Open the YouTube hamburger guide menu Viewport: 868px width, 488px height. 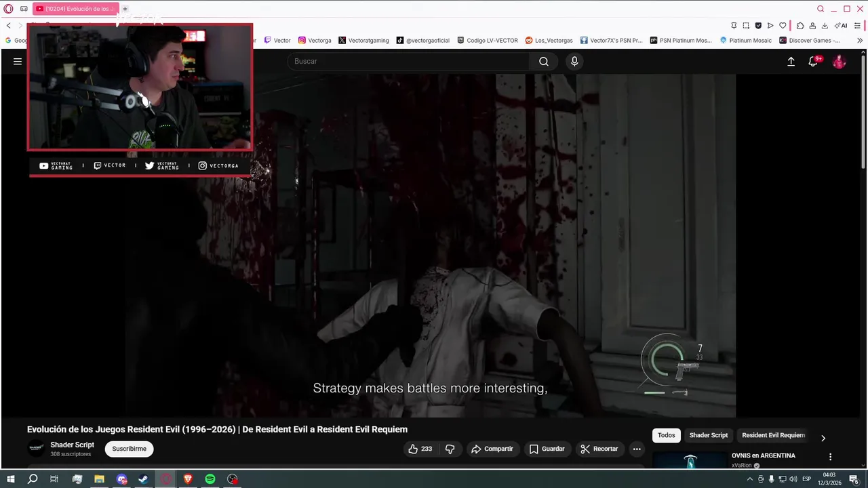(x=18, y=61)
